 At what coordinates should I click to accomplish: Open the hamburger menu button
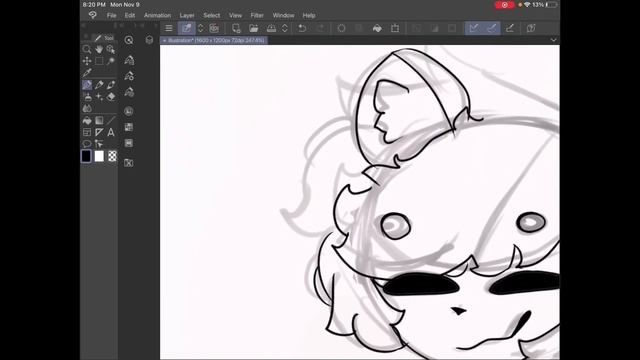coord(169,28)
